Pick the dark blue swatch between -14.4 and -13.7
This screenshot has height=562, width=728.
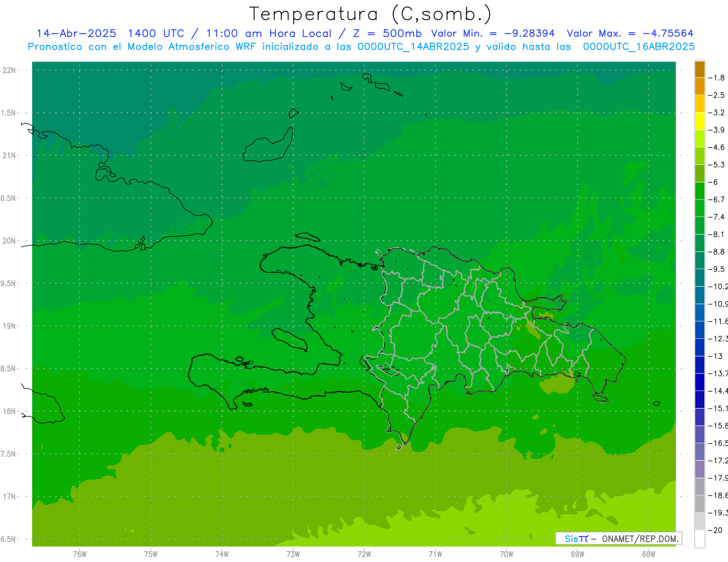pyautogui.click(x=699, y=382)
